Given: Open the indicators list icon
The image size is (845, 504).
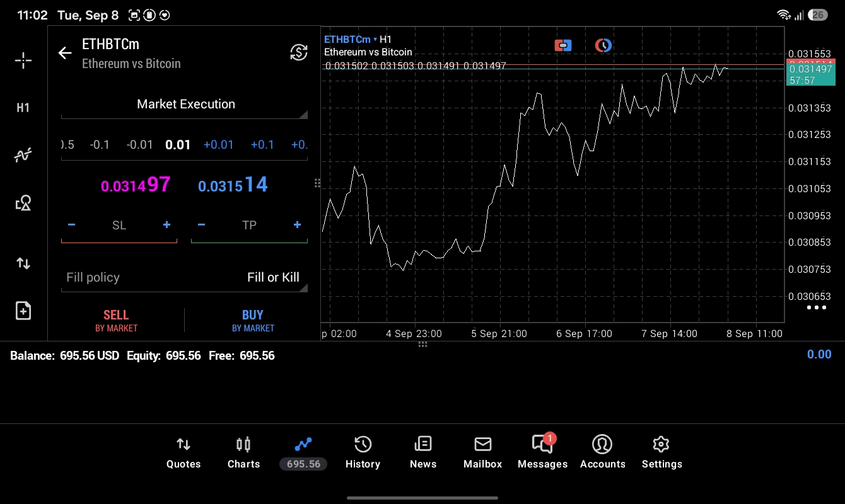Looking at the screenshot, I should coord(23,155).
